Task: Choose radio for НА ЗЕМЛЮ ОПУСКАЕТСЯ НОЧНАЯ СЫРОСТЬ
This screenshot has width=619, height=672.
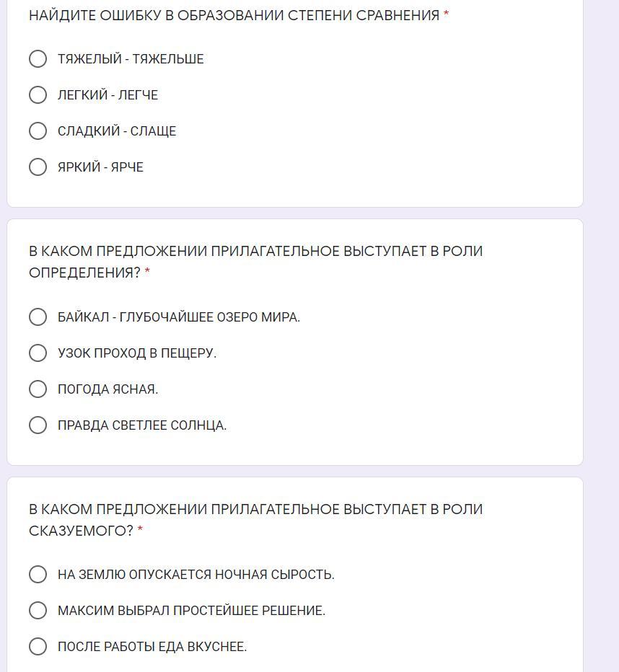Action: point(38,575)
